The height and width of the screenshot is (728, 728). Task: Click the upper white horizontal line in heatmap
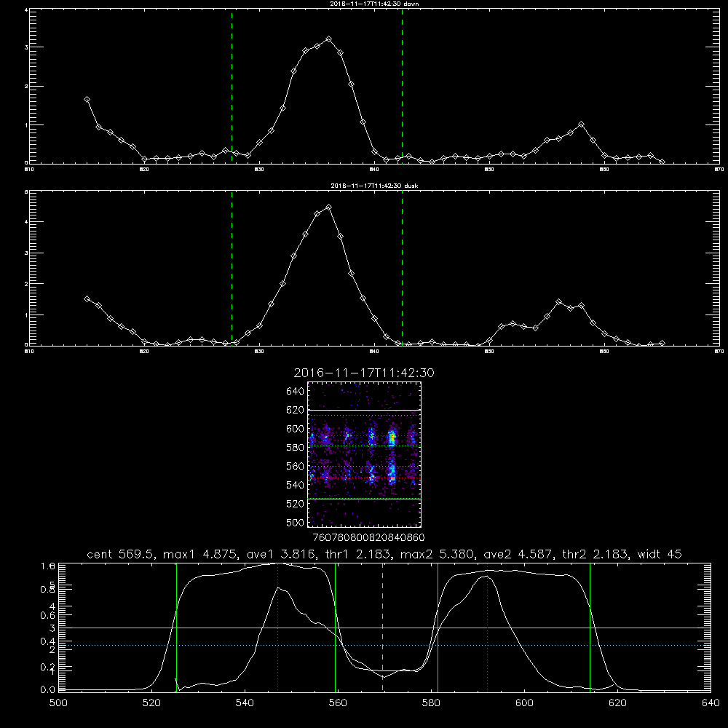[x=364, y=410]
